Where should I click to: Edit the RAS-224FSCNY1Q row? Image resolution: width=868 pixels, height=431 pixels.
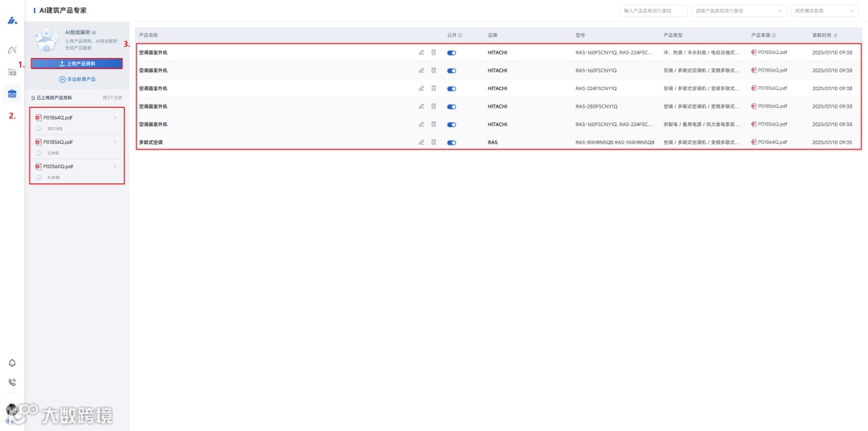pos(420,88)
